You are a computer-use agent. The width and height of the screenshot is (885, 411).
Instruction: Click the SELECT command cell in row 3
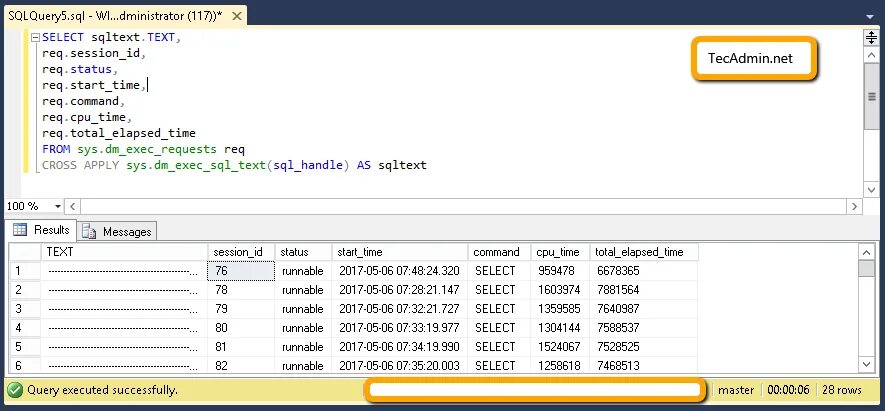tap(500, 309)
